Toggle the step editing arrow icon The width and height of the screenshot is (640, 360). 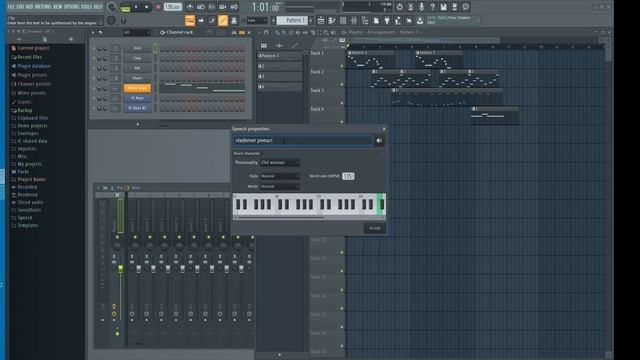pyautogui.click(x=201, y=20)
